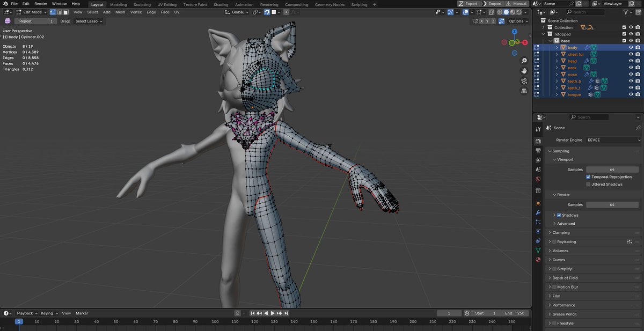Screen dimensions: 644x331
Task: Click the viewport Samples value field
Action: (612, 169)
